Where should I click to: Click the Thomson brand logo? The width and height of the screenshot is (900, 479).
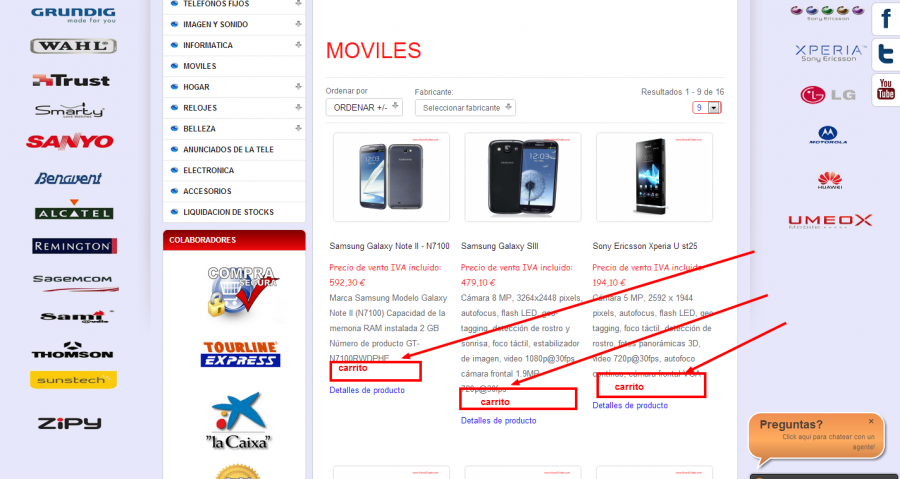point(72,351)
